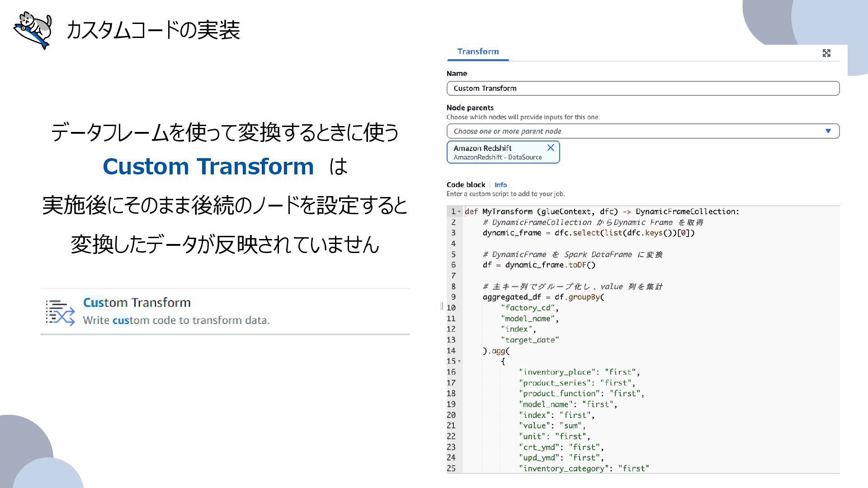Click the panel resize handle beside code
This screenshot has width=868, height=488.
(442, 306)
